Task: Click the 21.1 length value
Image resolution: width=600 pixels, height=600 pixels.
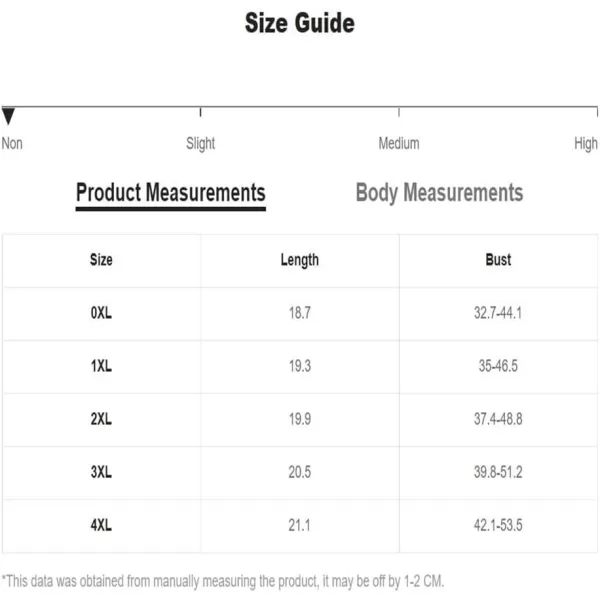Action: [x=300, y=525]
